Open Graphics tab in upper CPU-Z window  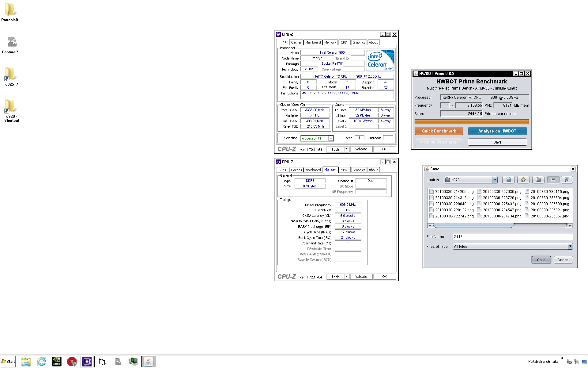pos(359,42)
